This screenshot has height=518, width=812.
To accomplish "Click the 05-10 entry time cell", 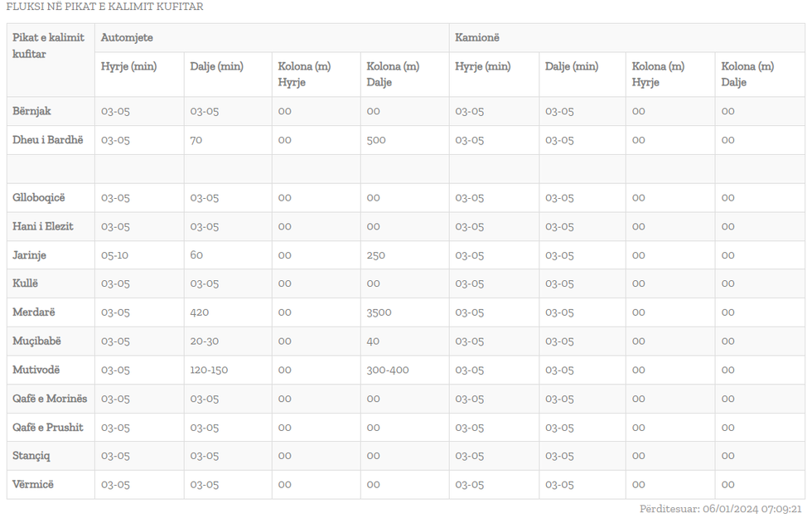I will (114, 255).
